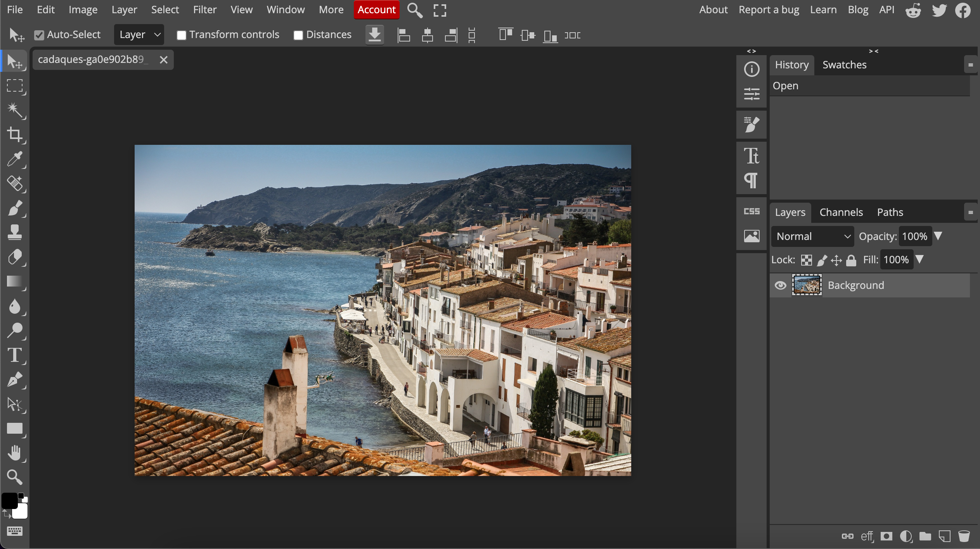Open the CSS panel icon
This screenshot has width=980, height=549.
pyautogui.click(x=751, y=211)
